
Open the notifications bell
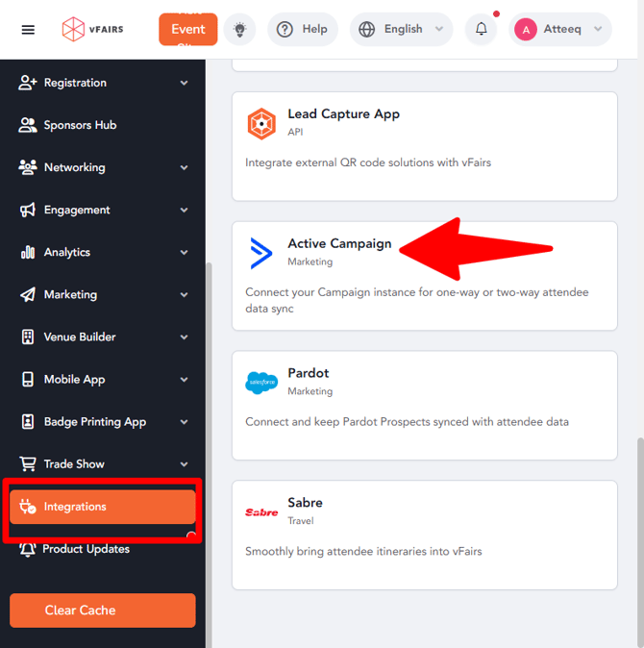[481, 30]
